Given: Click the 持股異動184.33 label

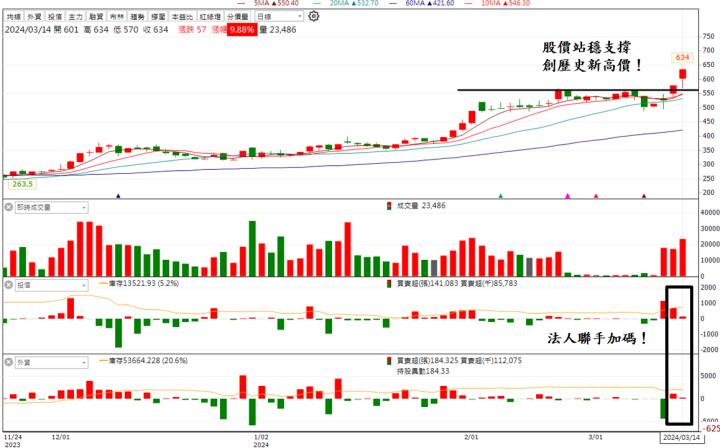Looking at the screenshot, I should pyautogui.click(x=423, y=371).
